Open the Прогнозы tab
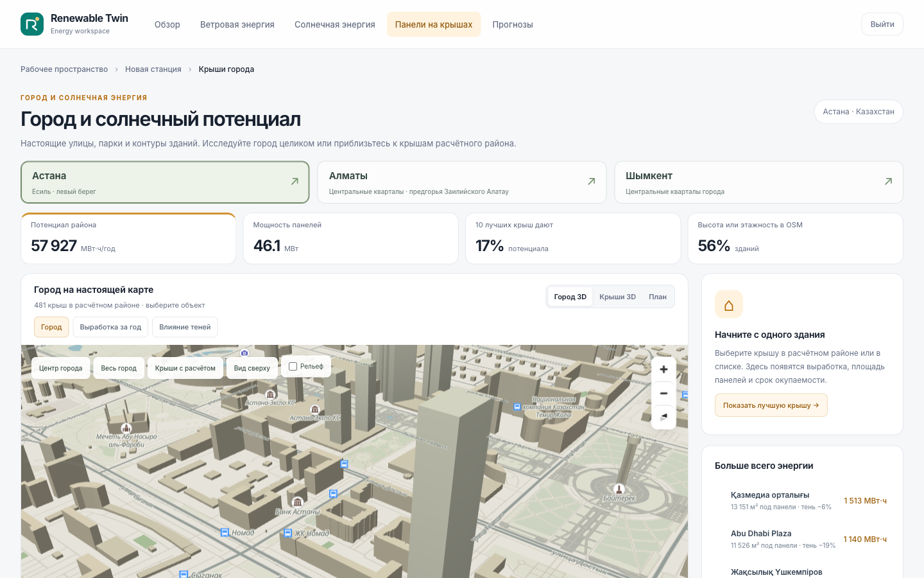 tap(513, 24)
